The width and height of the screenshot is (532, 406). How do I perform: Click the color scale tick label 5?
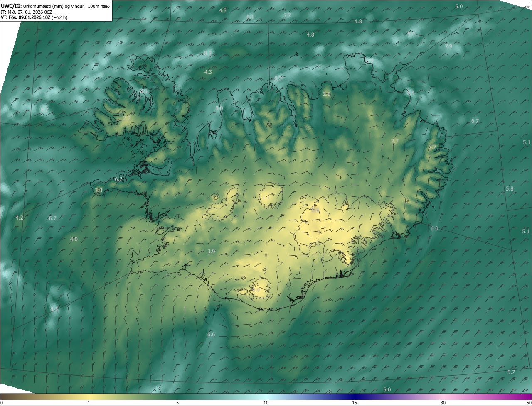[177, 403]
